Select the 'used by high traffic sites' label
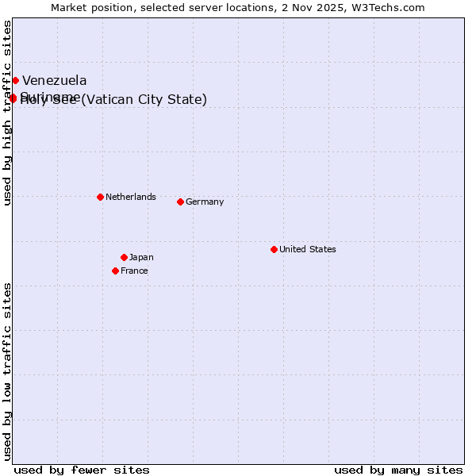 7,113
